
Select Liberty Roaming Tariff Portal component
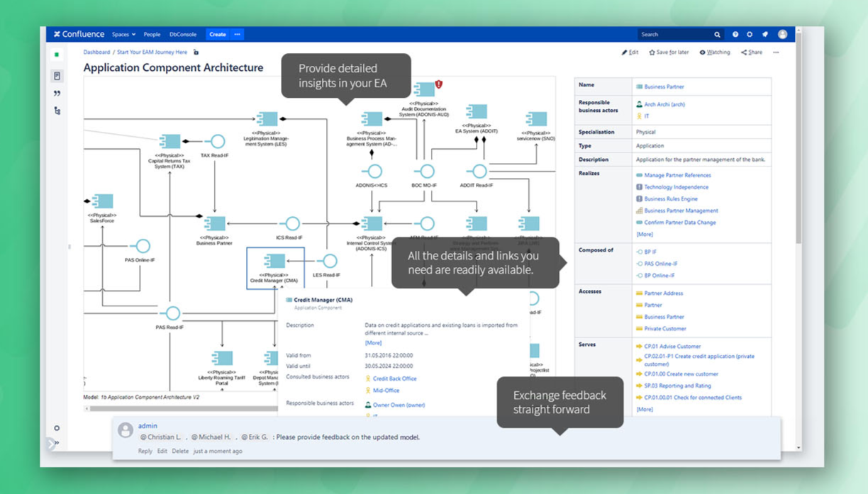[x=222, y=358]
